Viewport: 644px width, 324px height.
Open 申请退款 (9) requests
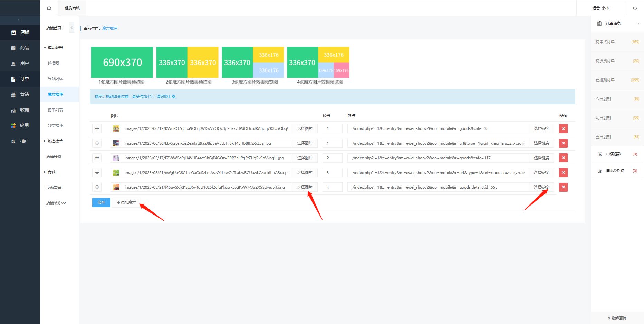pos(617,154)
